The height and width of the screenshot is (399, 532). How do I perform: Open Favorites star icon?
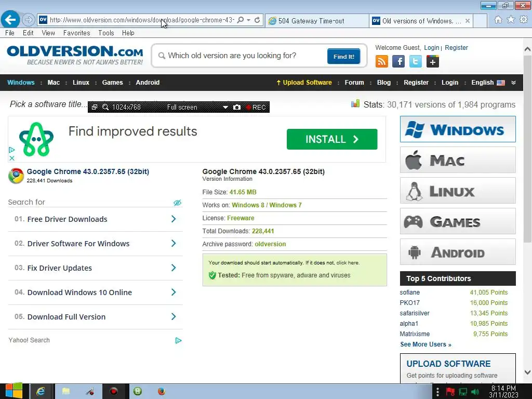click(x=511, y=20)
